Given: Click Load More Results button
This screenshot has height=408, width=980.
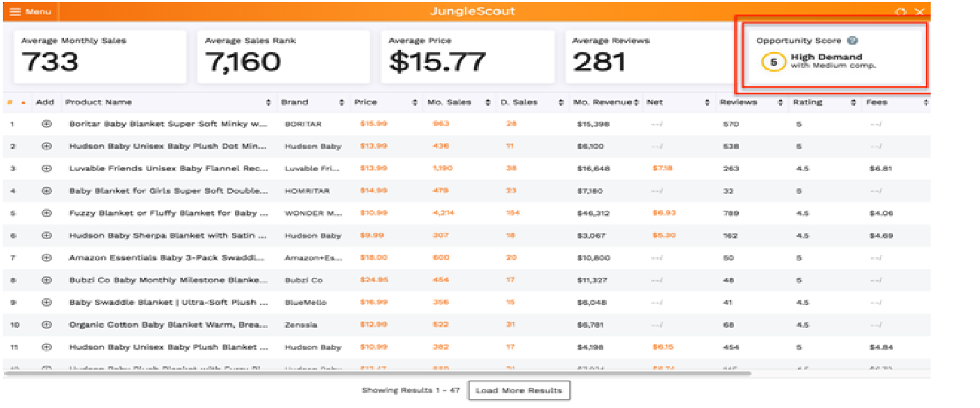Looking at the screenshot, I should (x=518, y=391).
